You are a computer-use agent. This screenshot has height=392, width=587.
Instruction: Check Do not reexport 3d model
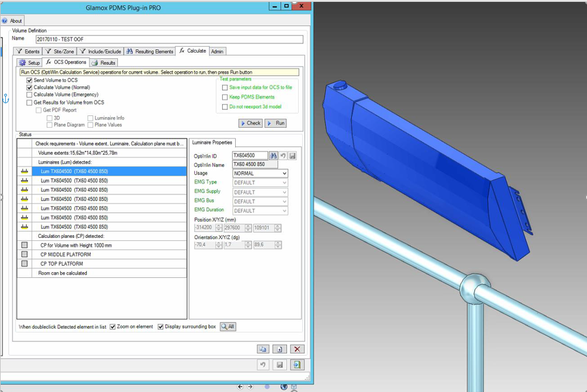[x=225, y=107]
